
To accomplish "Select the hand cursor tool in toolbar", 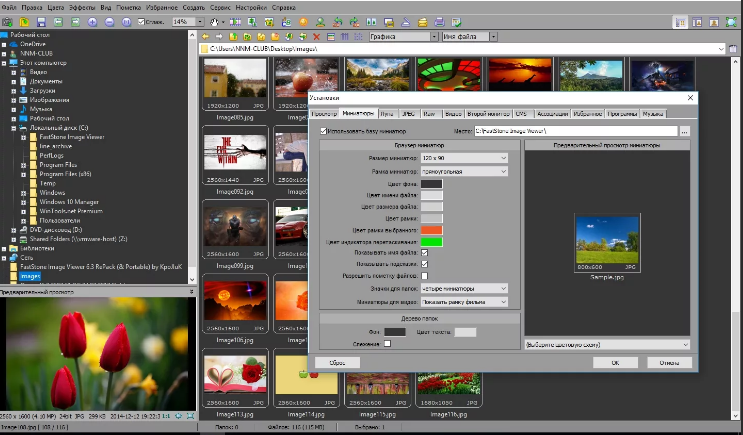I will tap(215, 21).
